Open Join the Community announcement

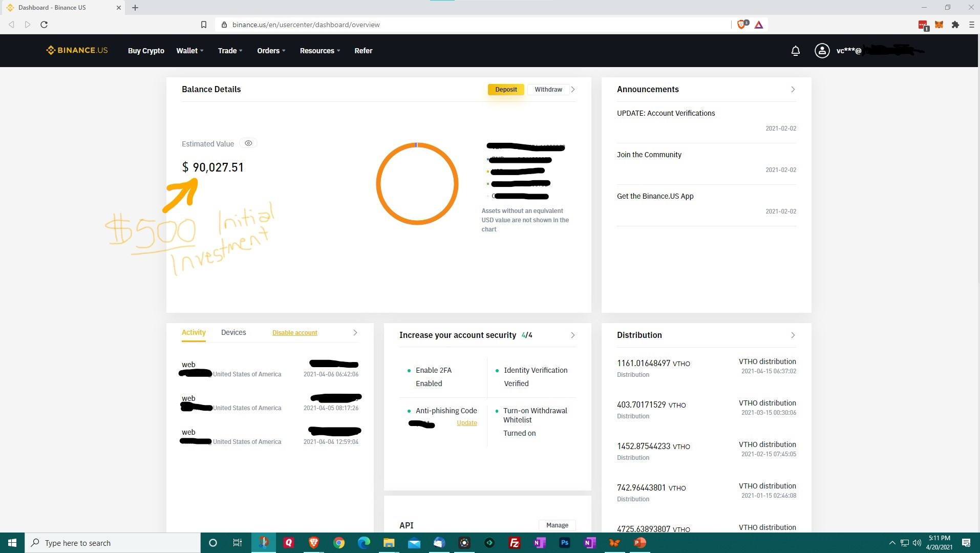pos(649,155)
